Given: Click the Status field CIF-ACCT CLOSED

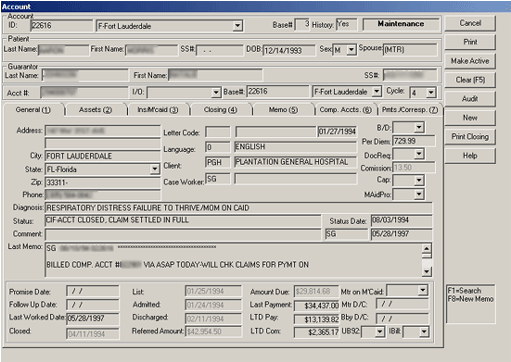Looking at the screenshot, I should [x=183, y=220].
